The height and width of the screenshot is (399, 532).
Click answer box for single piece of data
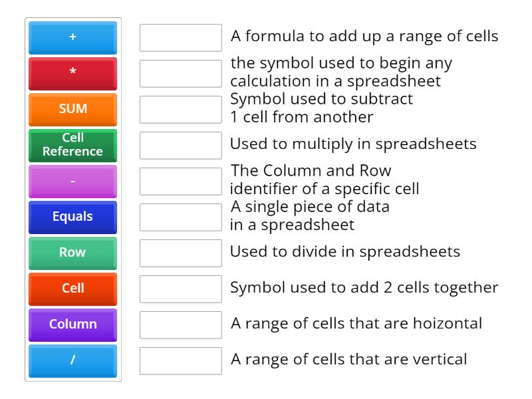click(x=180, y=217)
